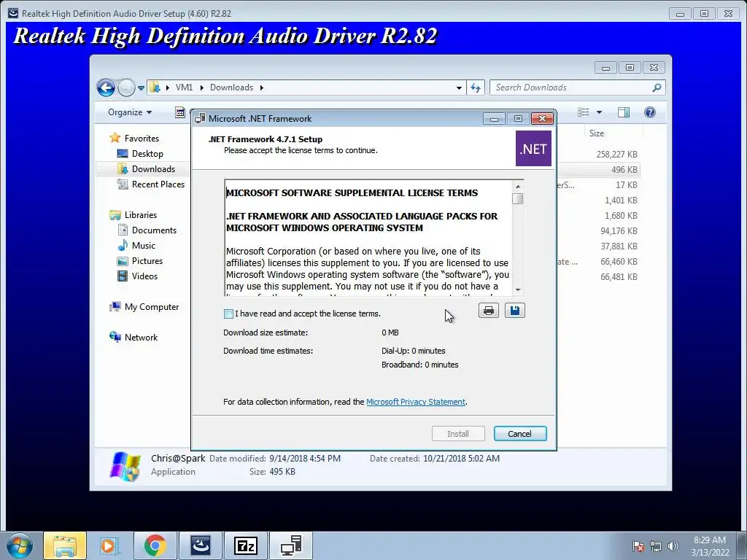
Task: Select Downloads in the navigation pane
Action: 153,169
